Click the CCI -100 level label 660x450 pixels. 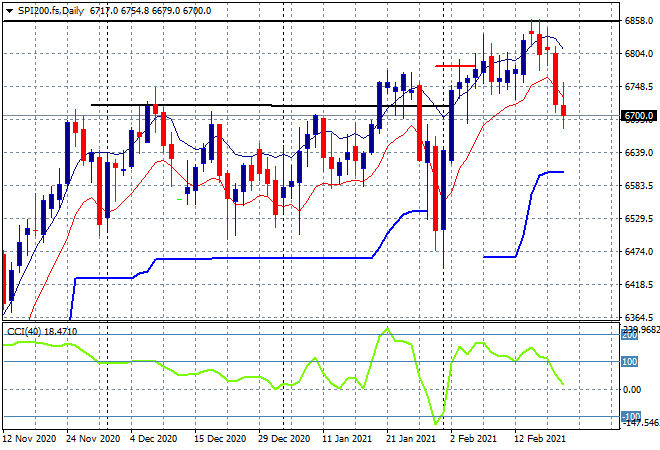pos(631,417)
